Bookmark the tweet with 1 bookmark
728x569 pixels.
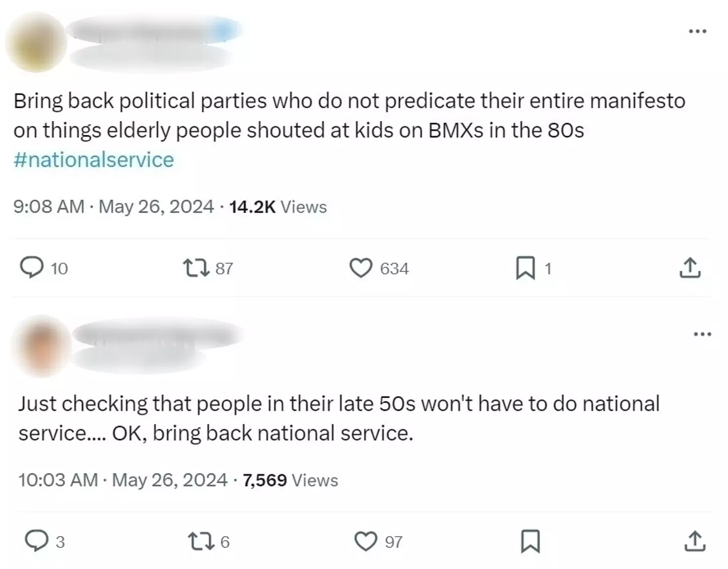click(525, 267)
